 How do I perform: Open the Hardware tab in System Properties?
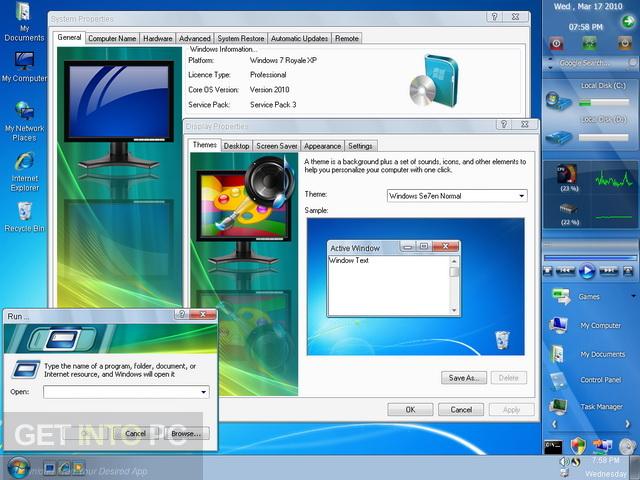(157, 38)
